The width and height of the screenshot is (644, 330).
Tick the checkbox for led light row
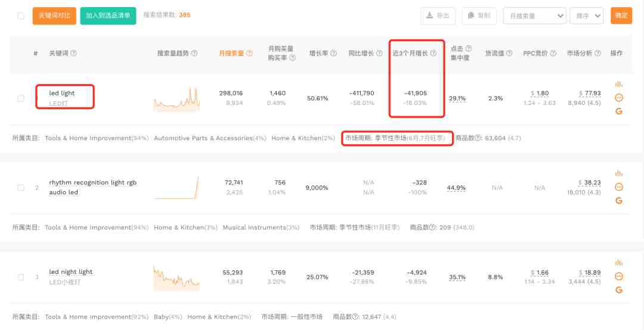coord(20,98)
